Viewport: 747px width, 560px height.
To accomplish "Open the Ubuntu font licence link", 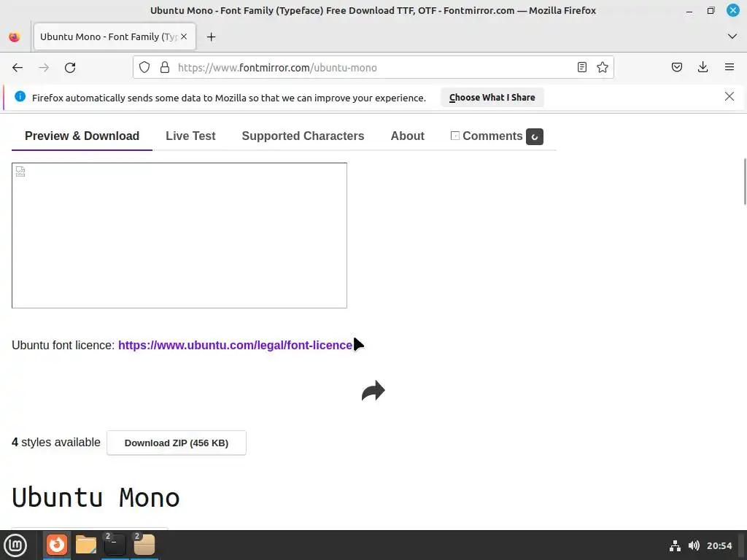I will coord(235,345).
